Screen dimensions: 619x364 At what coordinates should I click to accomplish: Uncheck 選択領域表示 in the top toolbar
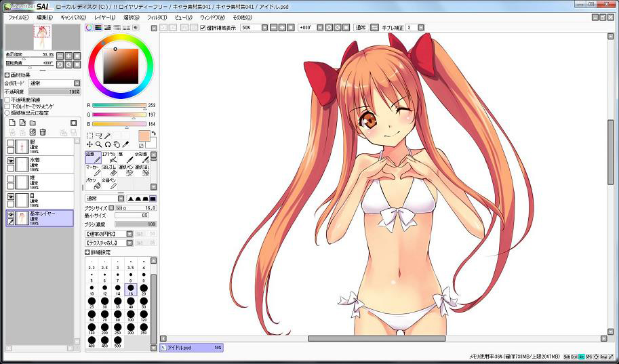tap(203, 28)
